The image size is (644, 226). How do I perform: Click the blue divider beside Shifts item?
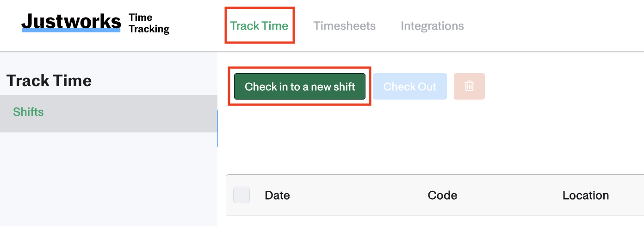(217, 129)
